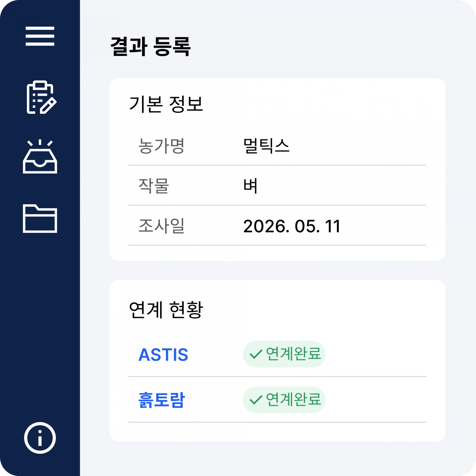Screen dimensions: 476x476
Task: Click the 흙토람 연계완료 checkmark icon
Action: 256,400
